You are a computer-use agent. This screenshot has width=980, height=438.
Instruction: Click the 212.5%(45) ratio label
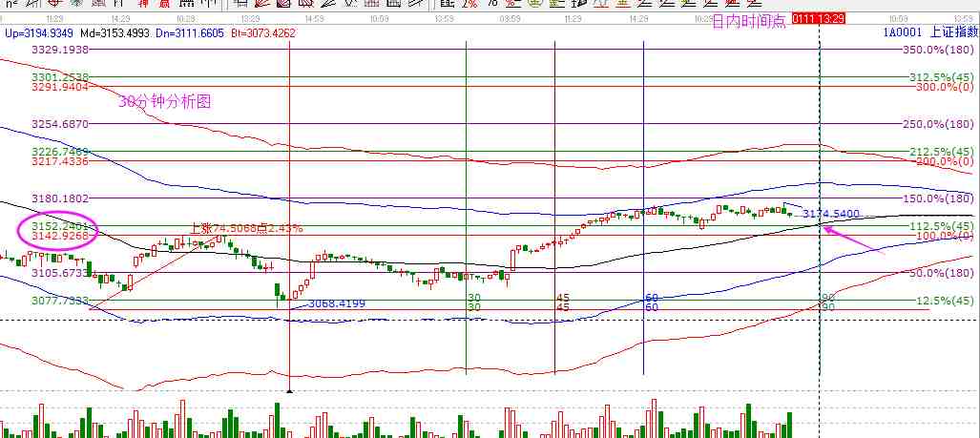click(943, 152)
